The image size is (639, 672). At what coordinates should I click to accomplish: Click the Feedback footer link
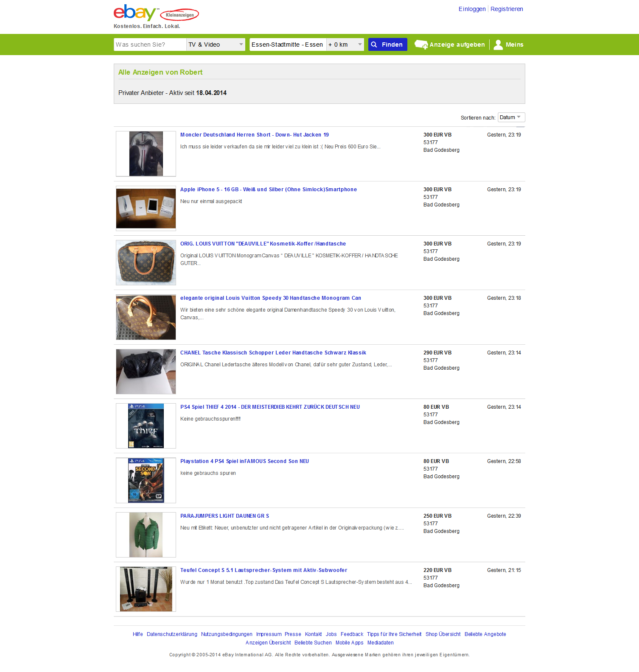pyautogui.click(x=352, y=634)
